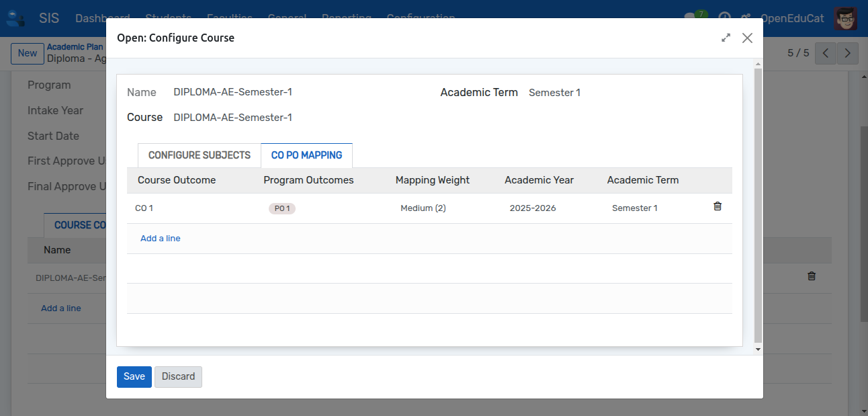868x416 pixels.
Task: Open the Academic Year 2025-2026 cell
Action: [533, 208]
